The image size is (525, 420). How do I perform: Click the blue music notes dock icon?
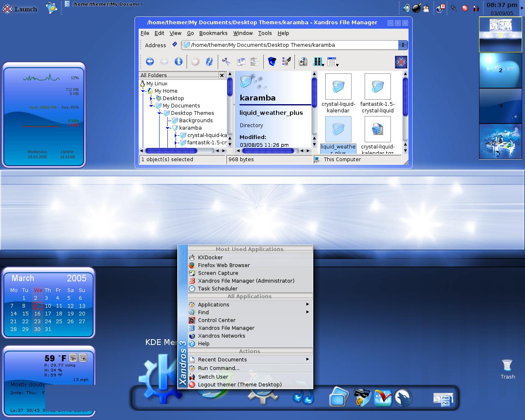point(304,397)
